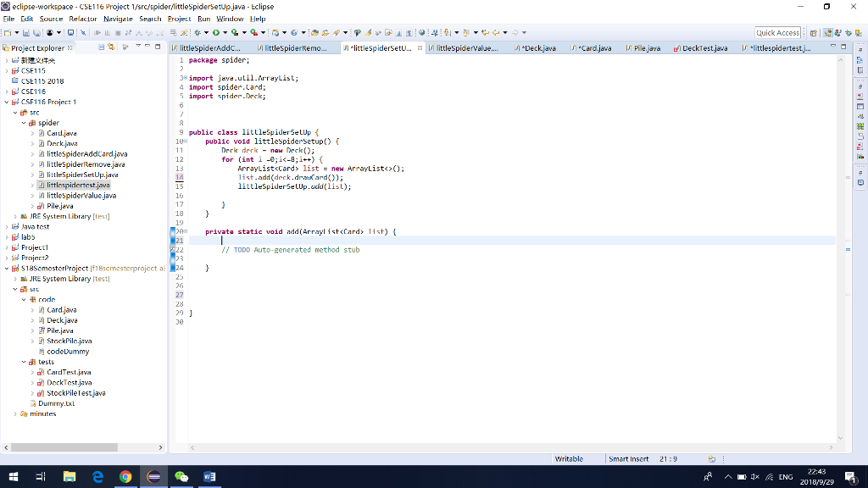The width and height of the screenshot is (868, 488).
Task: Switch to the Pile.java editor tab
Action: coord(642,48)
